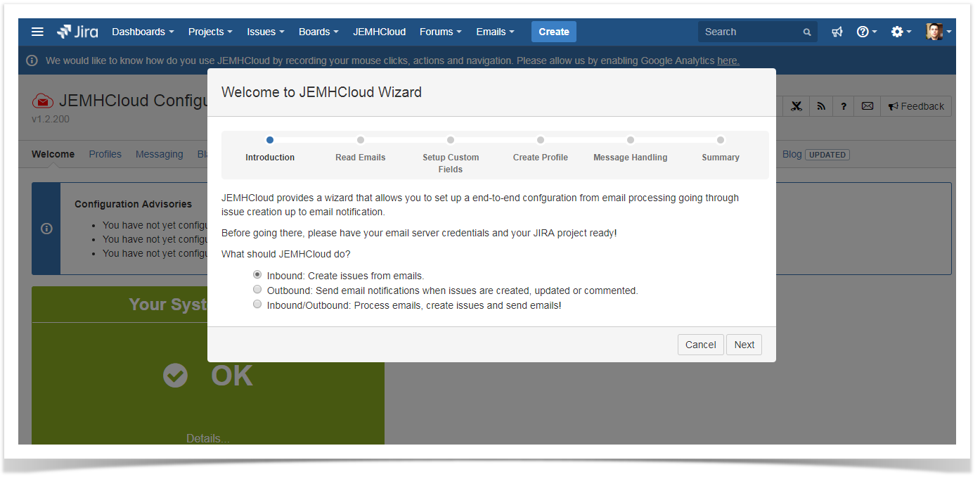The width and height of the screenshot is (980, 479).
Task: Open the help question-mark menu in the top bar
Action: (866, 32)
